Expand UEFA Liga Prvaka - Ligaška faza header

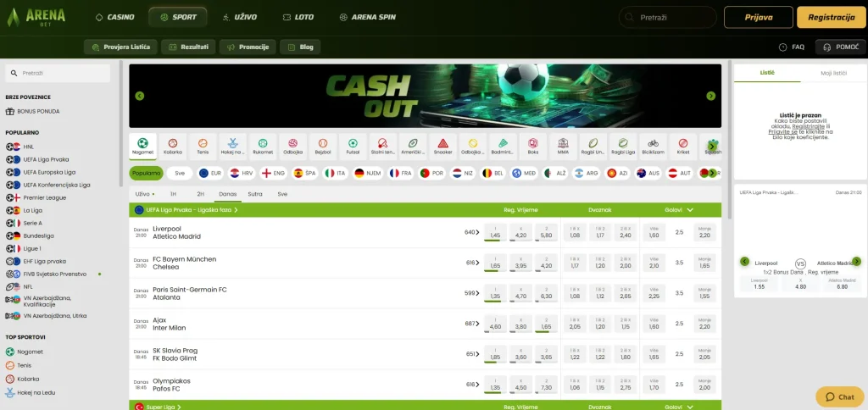coord(186,210)
